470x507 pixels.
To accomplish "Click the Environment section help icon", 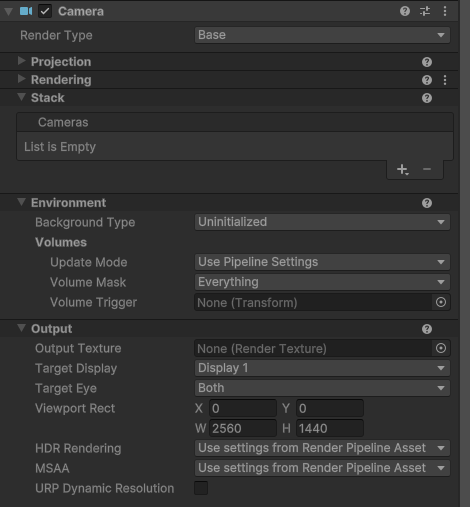I will 427,203.
